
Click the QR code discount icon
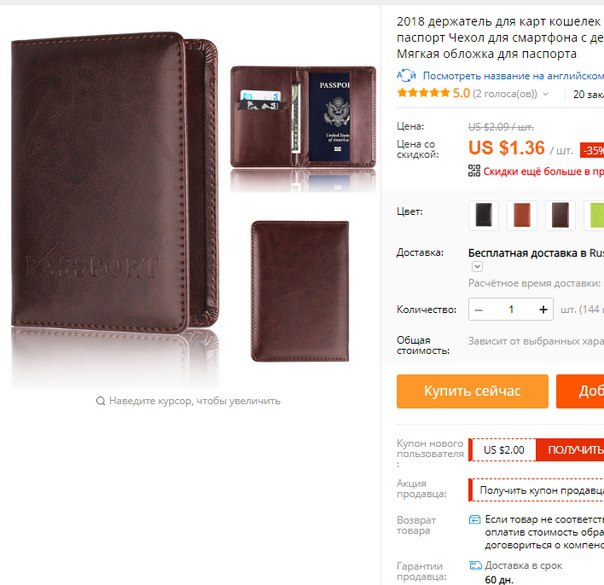[474, 171]
